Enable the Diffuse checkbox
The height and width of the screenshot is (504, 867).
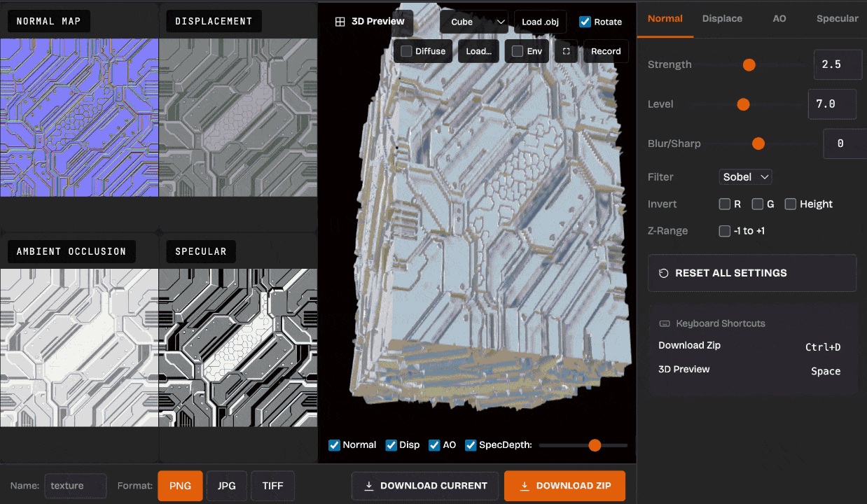(406, 51)
